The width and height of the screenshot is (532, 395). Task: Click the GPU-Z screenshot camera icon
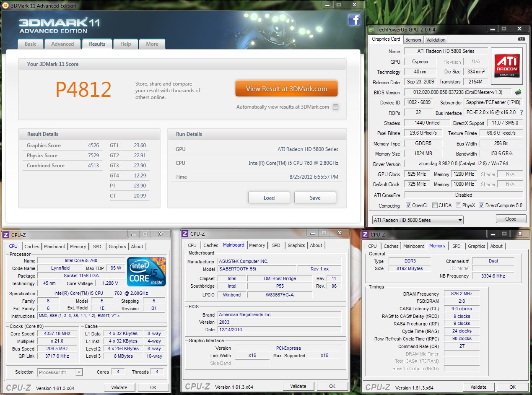[521, 39]
